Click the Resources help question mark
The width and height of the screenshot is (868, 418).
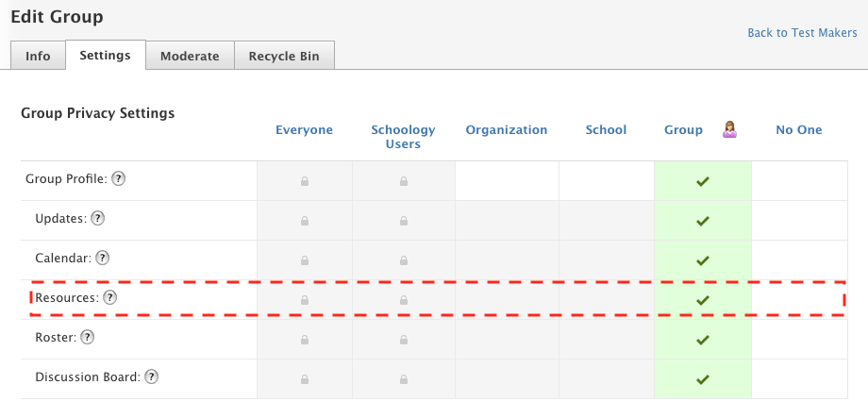(109, 297)
